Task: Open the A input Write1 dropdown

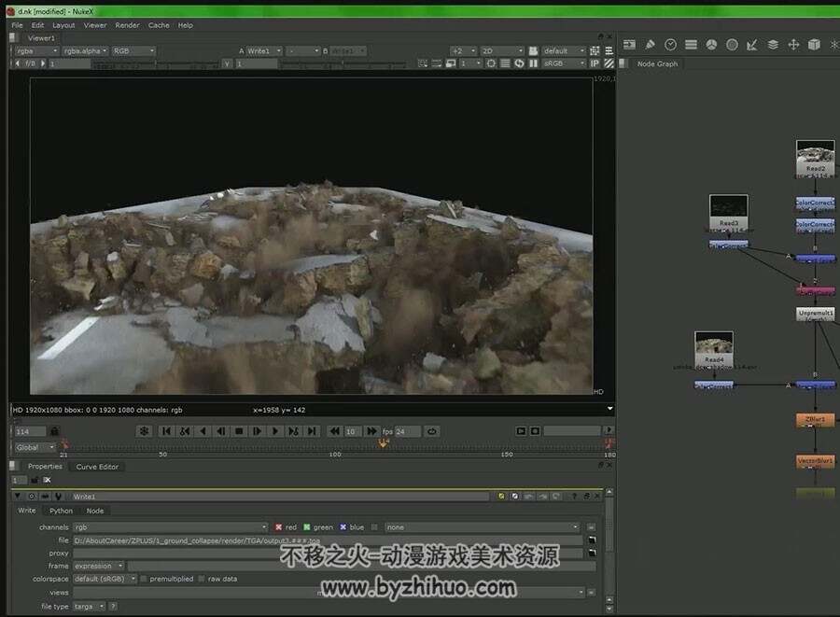Action: tap(264, 51)
